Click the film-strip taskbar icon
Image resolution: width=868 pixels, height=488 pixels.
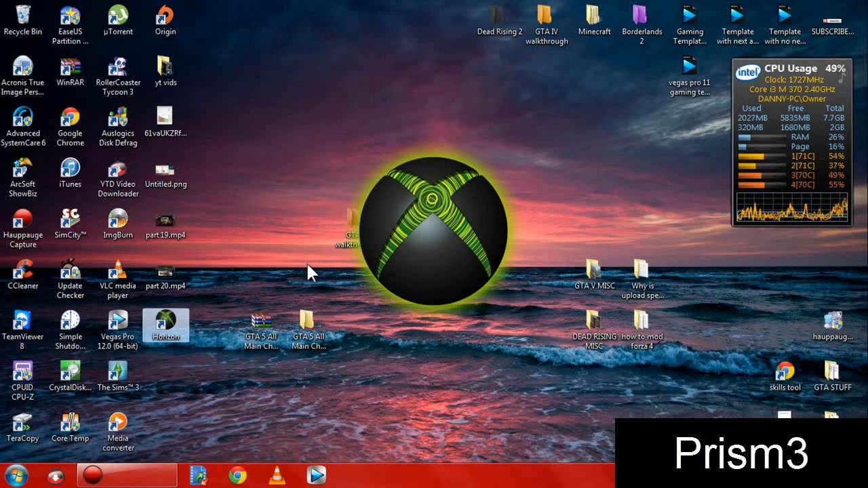coord(198,476)
